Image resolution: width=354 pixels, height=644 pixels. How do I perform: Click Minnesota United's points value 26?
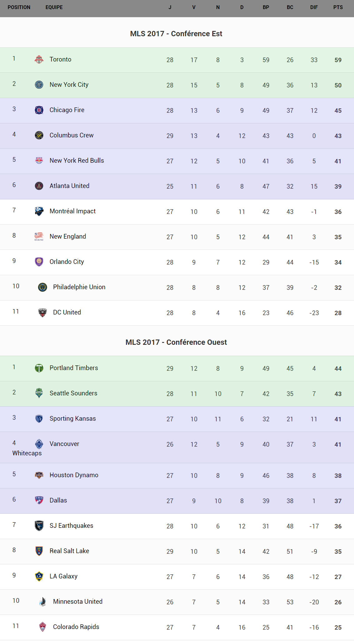point(338,602)
